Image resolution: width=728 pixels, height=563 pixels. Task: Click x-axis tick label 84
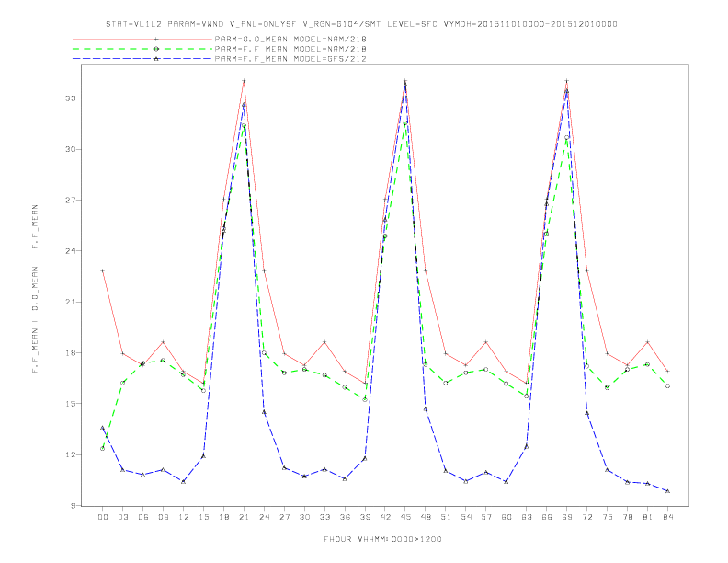point(668,517)
